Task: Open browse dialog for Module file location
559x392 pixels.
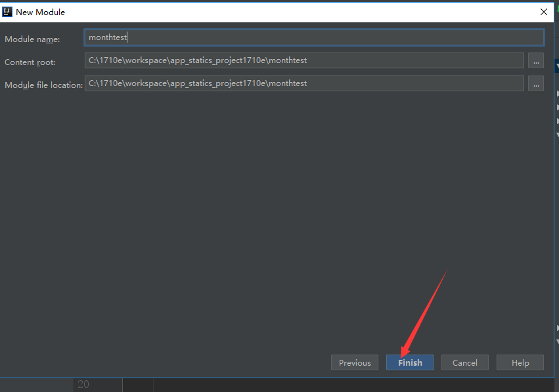Action: [536, 83]
